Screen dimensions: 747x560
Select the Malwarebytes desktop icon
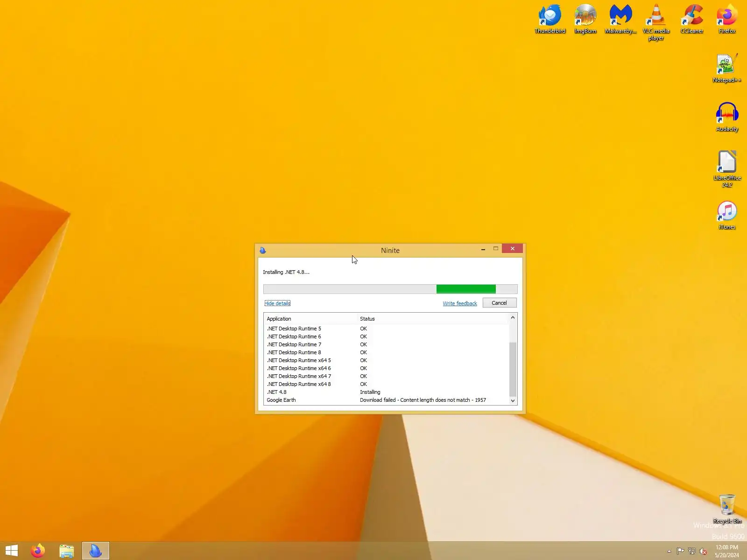coord(620,19)
